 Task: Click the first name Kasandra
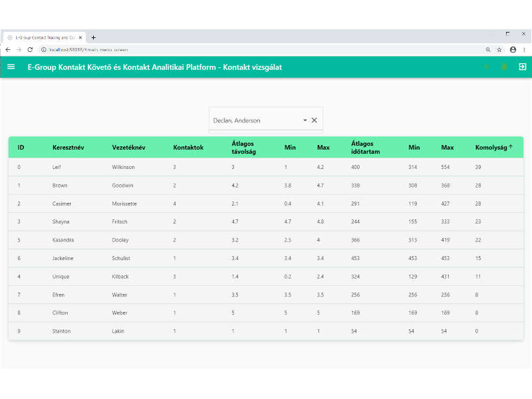tap(63, 240)
